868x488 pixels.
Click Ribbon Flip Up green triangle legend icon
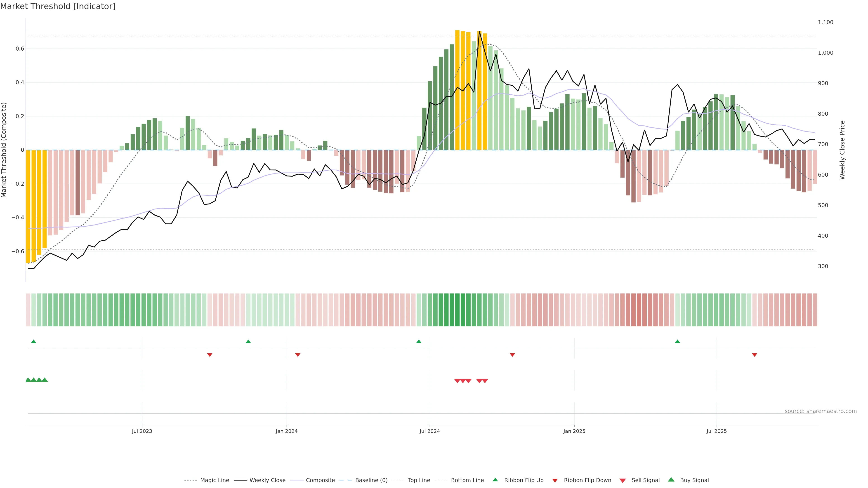pyautogui.click(x=495, y=480)
